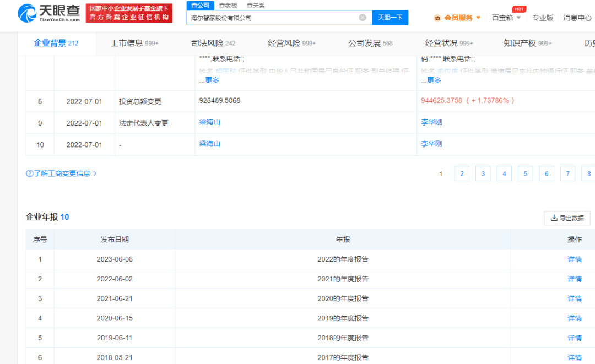Click the 导出数据 button

coord(567,218)
